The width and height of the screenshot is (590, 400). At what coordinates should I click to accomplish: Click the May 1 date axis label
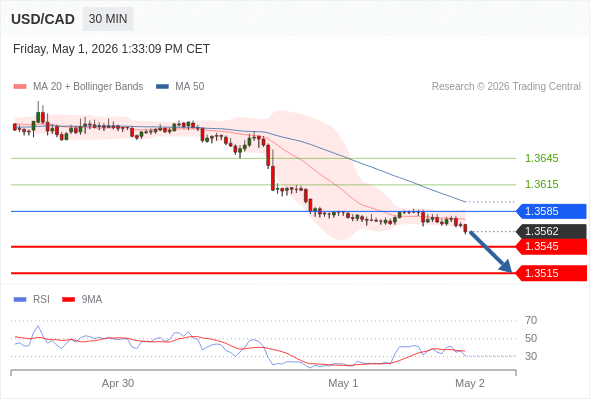tap(343, 383)
